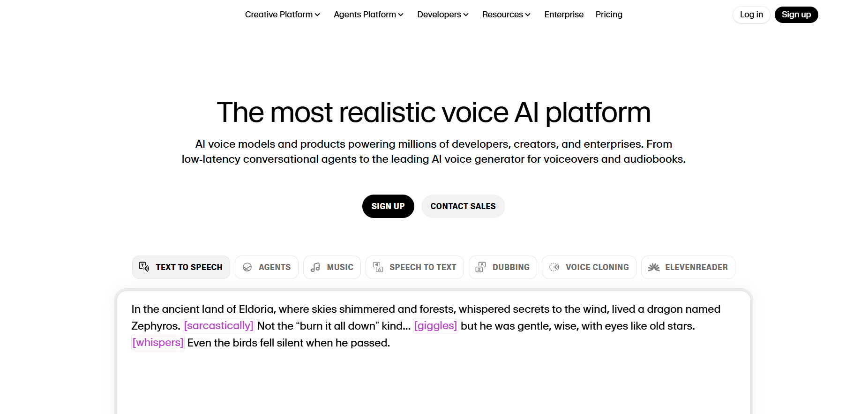This screenshot has width=868, height=414.
Task: Click the CONTACT SALES button
Action: [x=463, y=206]
